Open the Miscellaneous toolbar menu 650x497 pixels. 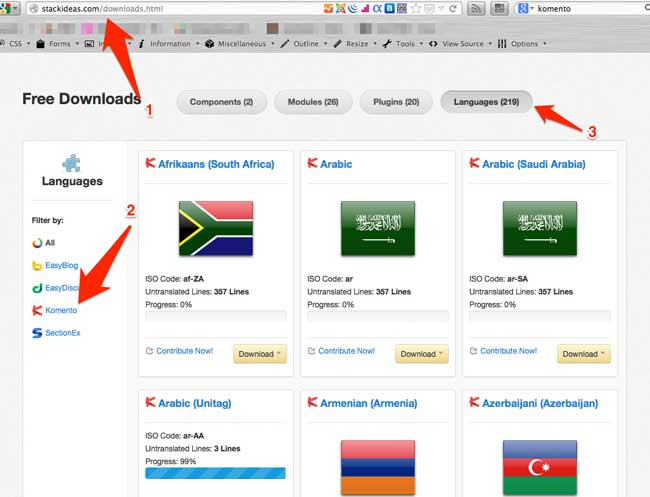click(240, 44)
